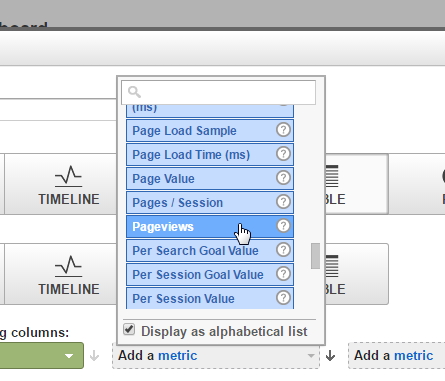
Task: Show help for Pages / Session metric
Action: click(x=283, y=202)
